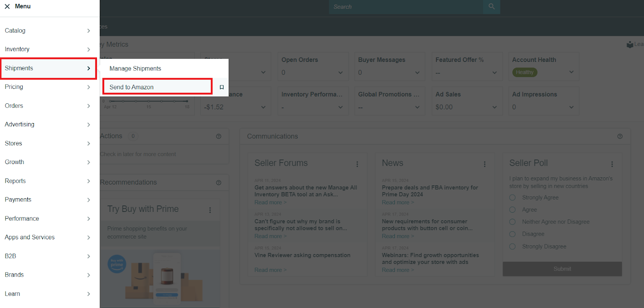
Task: Click the Healthy account status badge
Action: (x=525, y=72)
